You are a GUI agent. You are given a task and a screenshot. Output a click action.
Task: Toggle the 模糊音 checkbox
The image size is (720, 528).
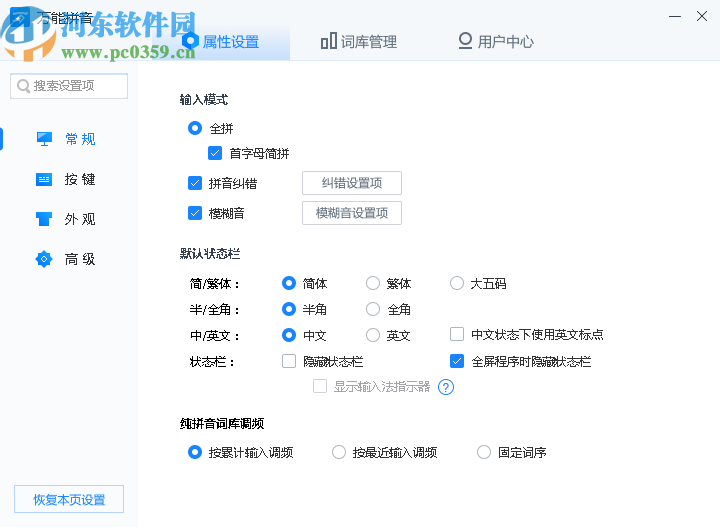(195, 213)
